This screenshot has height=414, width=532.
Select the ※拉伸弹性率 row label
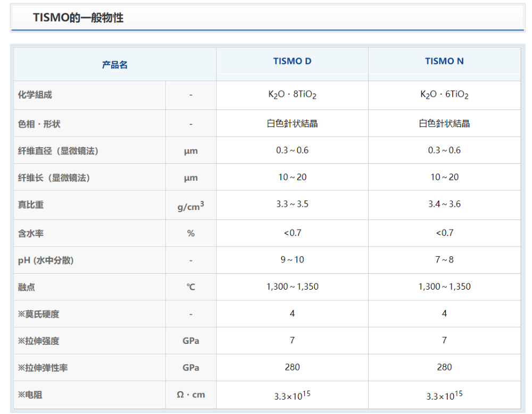click(43, 368)
